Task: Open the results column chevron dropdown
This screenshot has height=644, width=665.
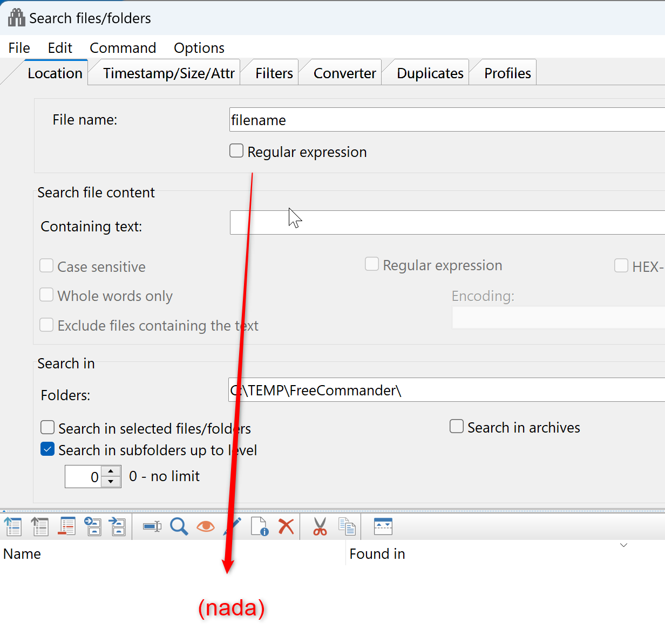Action: pos(624,545)
